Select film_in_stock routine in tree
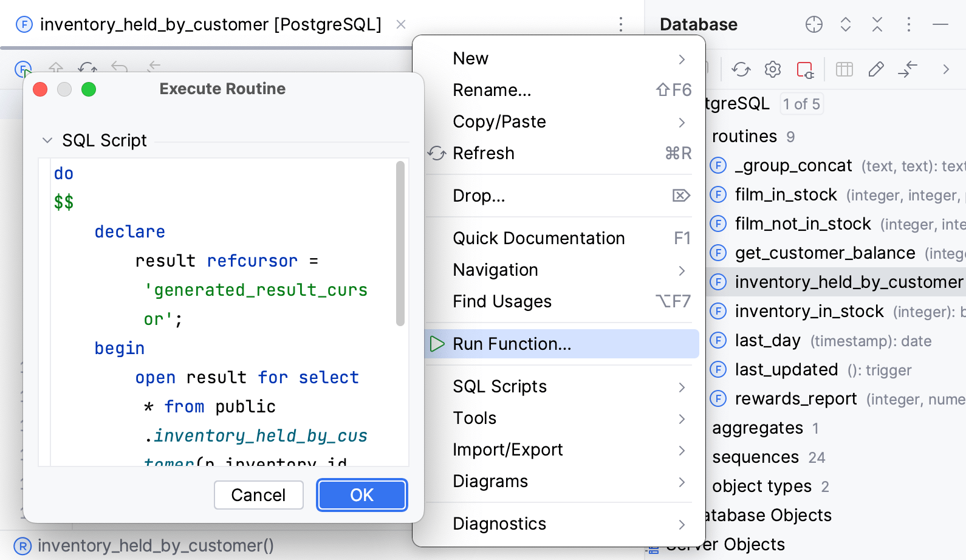The width and height of the screenshot is (966, 560). point(786,194)
